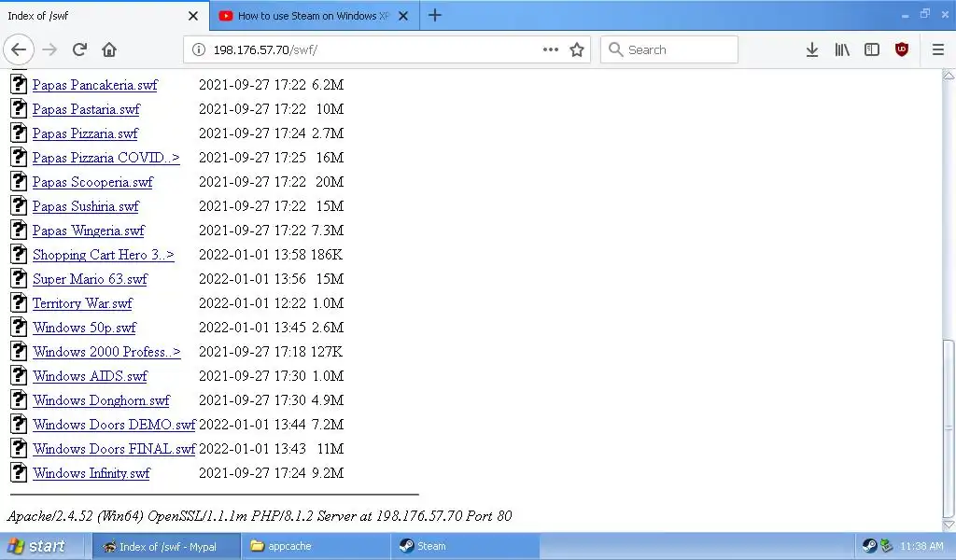Open a new browser tab
This screenshot has height=560, width=956.
[x=435, y=15]
